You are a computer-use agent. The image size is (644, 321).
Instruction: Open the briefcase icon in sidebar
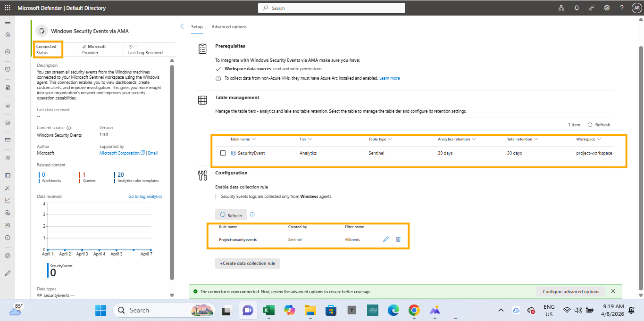point(8,175)
